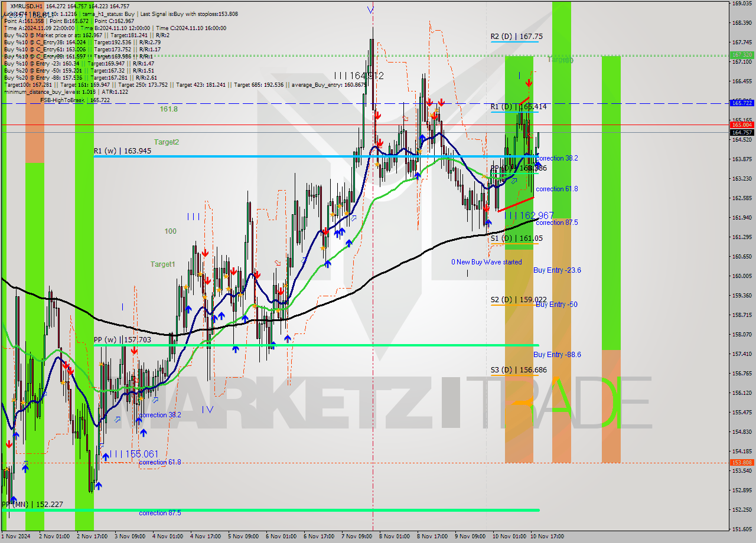Click the 4 Nov 17:00 time label
The image size is (756, 543).
coord(206,537)
